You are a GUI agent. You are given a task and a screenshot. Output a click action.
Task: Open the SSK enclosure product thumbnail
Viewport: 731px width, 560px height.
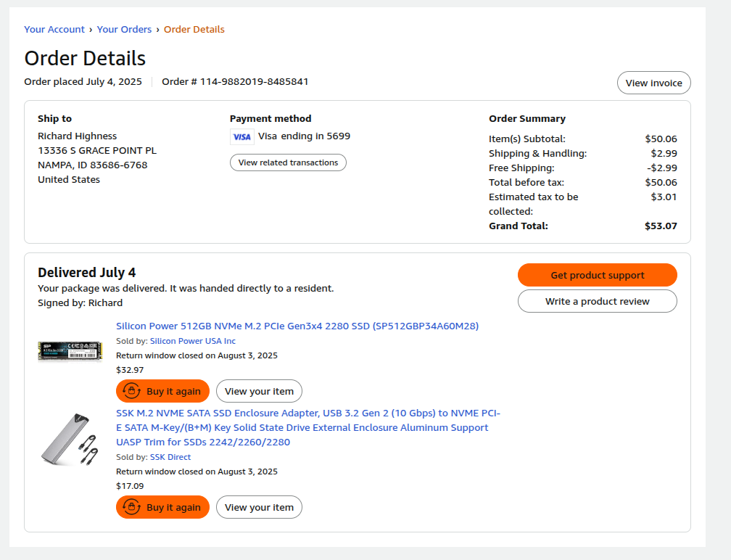[69, 440]
